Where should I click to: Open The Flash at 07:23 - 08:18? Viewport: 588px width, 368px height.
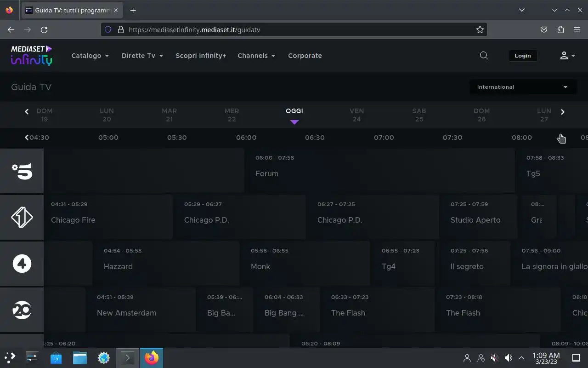499,310
